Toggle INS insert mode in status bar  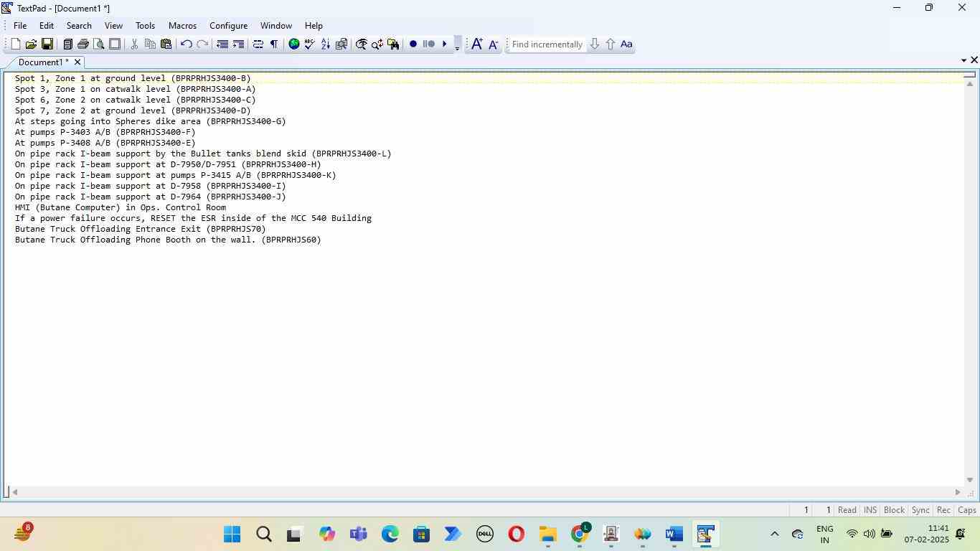pos(870,510)
